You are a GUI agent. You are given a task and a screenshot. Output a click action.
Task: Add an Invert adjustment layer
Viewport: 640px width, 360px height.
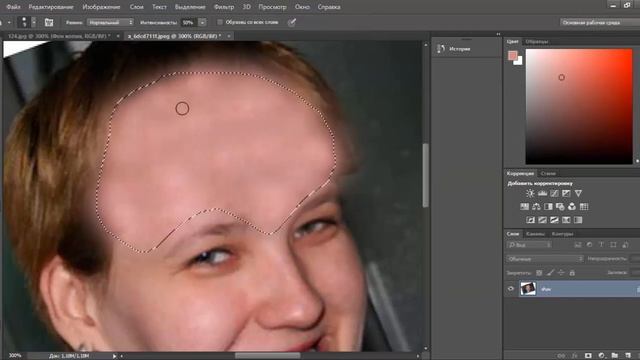(x=530, y=220)
